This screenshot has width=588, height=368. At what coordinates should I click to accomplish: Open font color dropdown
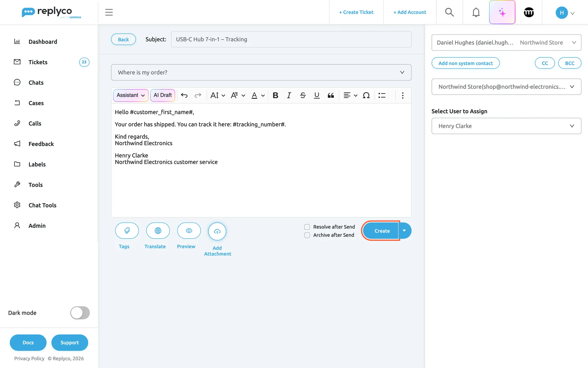258,95
